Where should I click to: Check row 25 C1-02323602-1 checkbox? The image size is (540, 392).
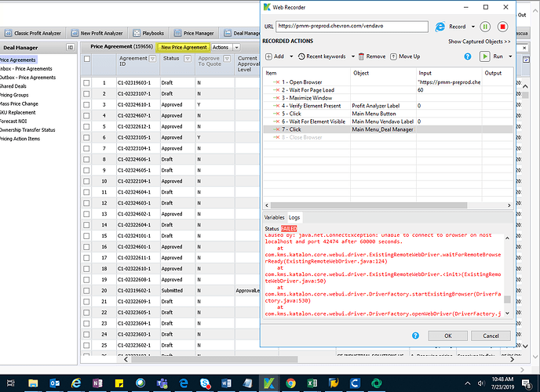click(86, 345)
